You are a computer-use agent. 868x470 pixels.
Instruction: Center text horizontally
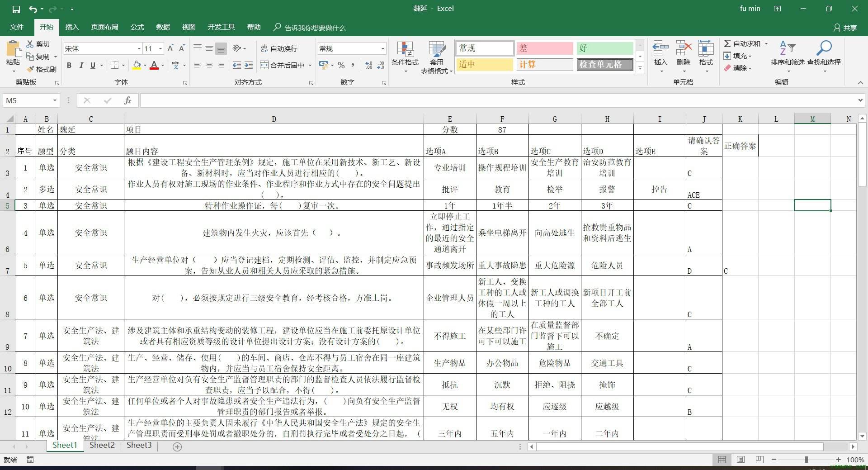(209, 65)
